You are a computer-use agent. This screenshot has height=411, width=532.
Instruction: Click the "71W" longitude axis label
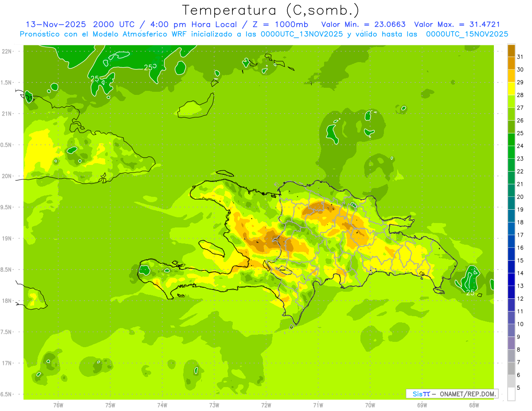coord(318,405)
